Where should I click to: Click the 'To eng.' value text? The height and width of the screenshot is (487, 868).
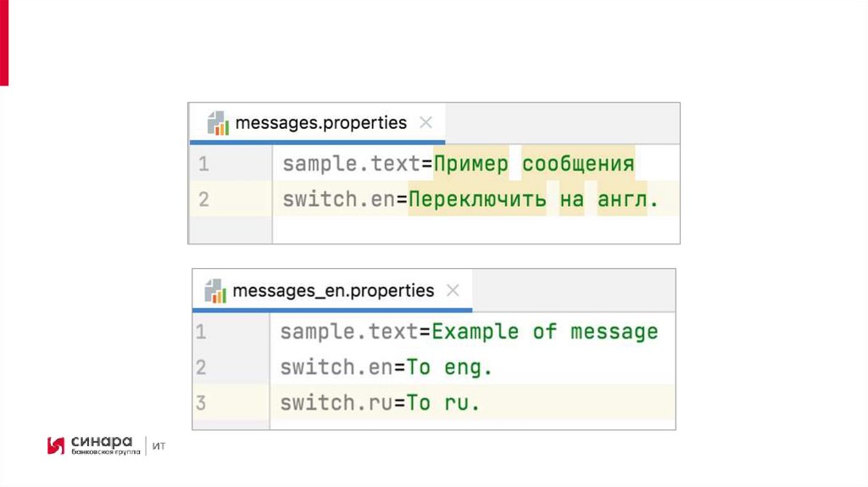click(449, 367)
